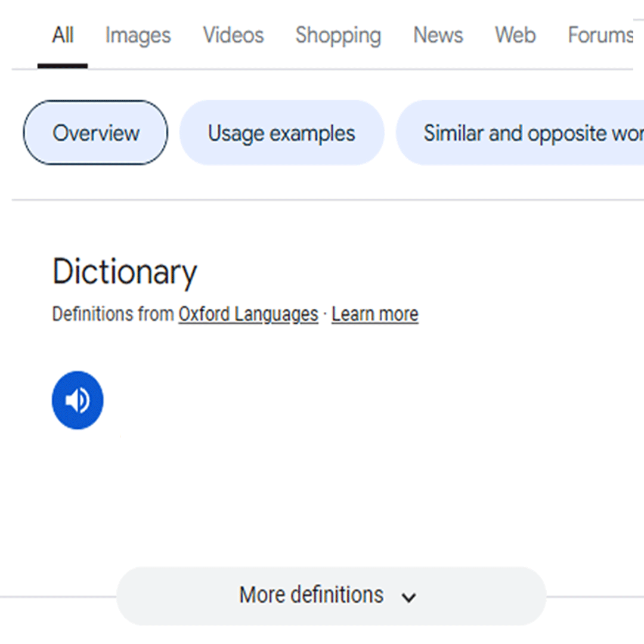Click empty definition area below speaker button
The image size is (644, 644).
[239, 495]
